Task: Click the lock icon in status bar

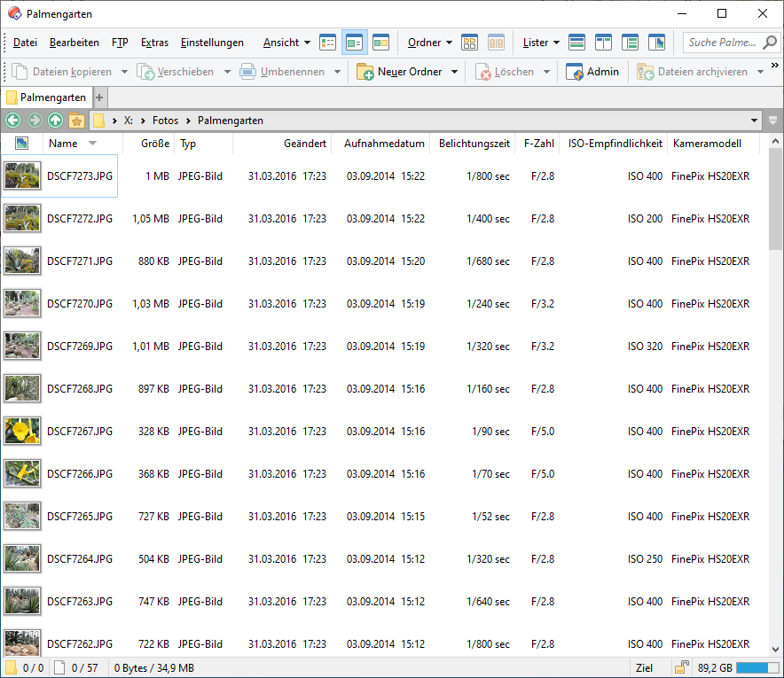Action: [x=681, y=667]
